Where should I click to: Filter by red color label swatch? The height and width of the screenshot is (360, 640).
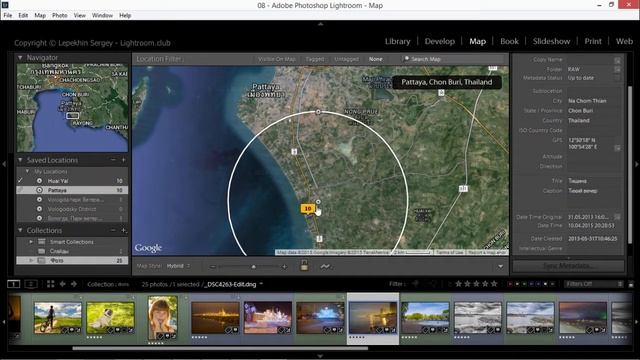(510, 284)
